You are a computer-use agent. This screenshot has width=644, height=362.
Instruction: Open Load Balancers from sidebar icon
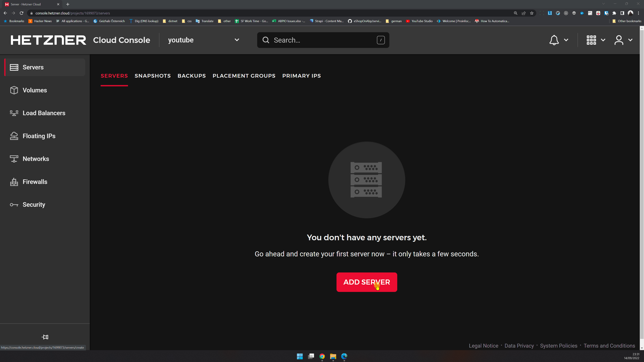coord(14,113)
